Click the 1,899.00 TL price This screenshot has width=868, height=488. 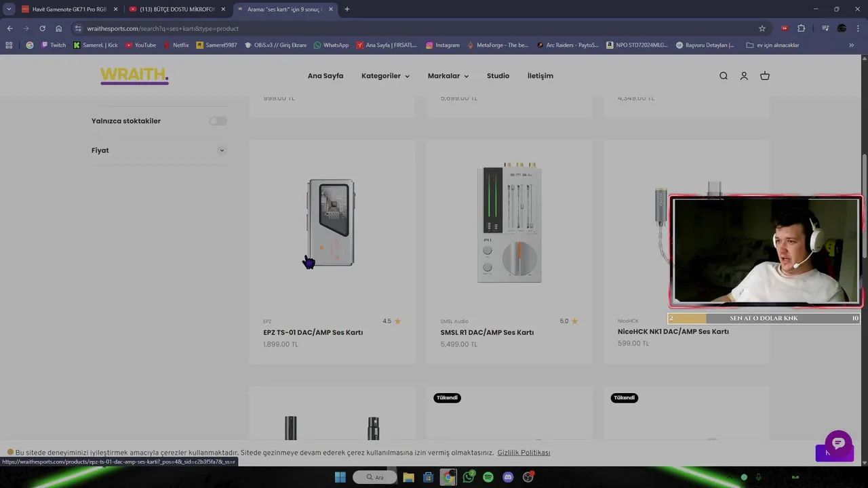coord(280,344)
